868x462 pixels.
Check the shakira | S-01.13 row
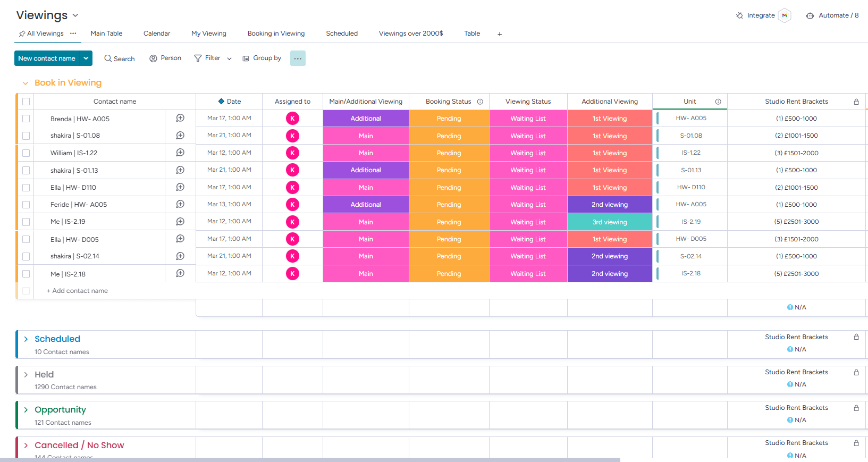point(26,170)
